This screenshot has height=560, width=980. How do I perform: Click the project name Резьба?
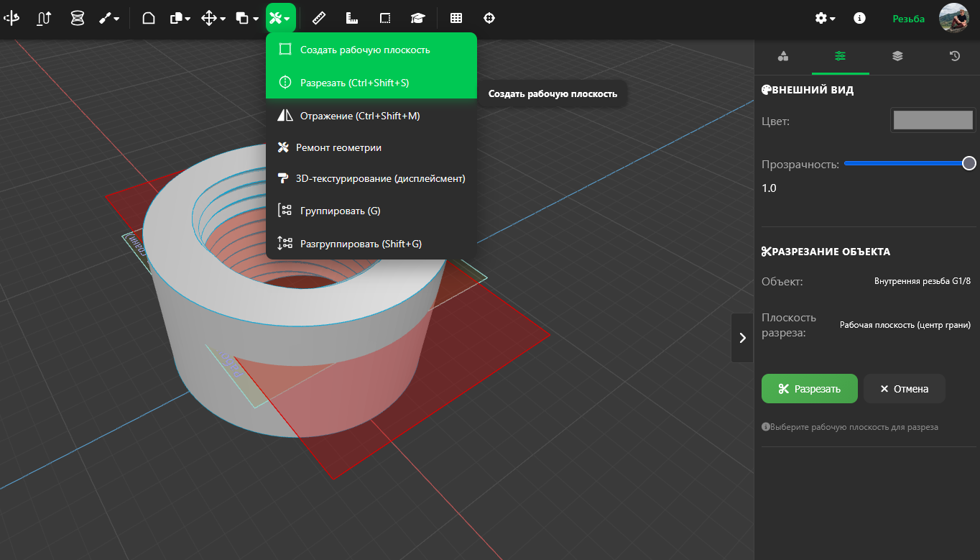908,19
